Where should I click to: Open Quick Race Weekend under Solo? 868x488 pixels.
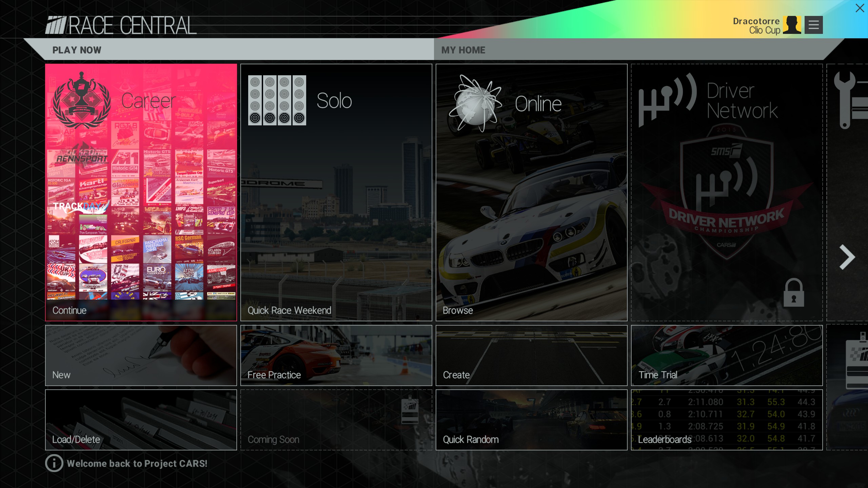tap(336, 192)
